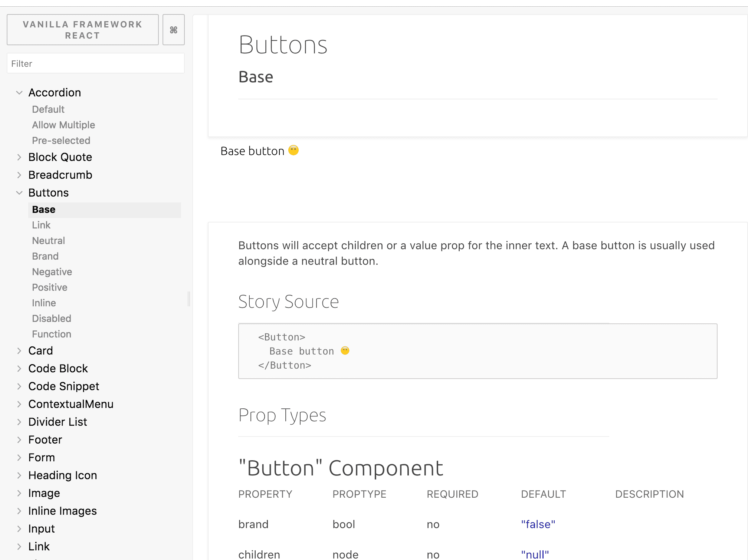Click the sidebar resize handle
The width and height of the screenshot is (748, 560).
[x=189, y=299]
